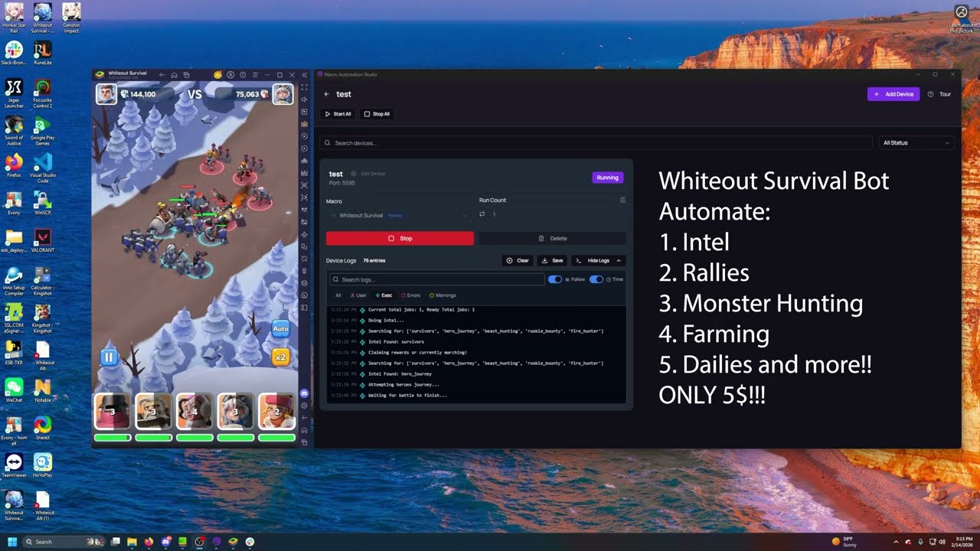This screenshot has width=980, height=551.
Task: Open VALORANT desktop shortcut
Action: coord(43,241)
